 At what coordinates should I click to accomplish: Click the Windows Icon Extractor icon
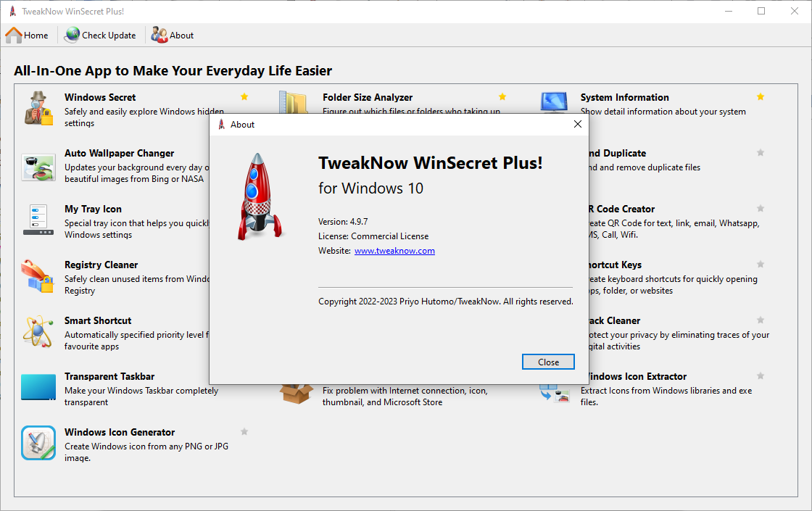pyautogui.click(x=554, y=394)
